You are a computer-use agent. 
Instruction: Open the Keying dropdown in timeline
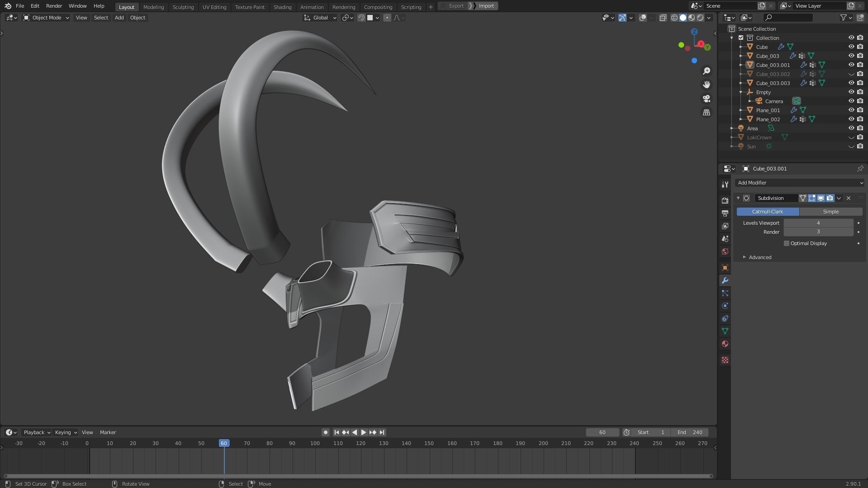coord(66,432)
